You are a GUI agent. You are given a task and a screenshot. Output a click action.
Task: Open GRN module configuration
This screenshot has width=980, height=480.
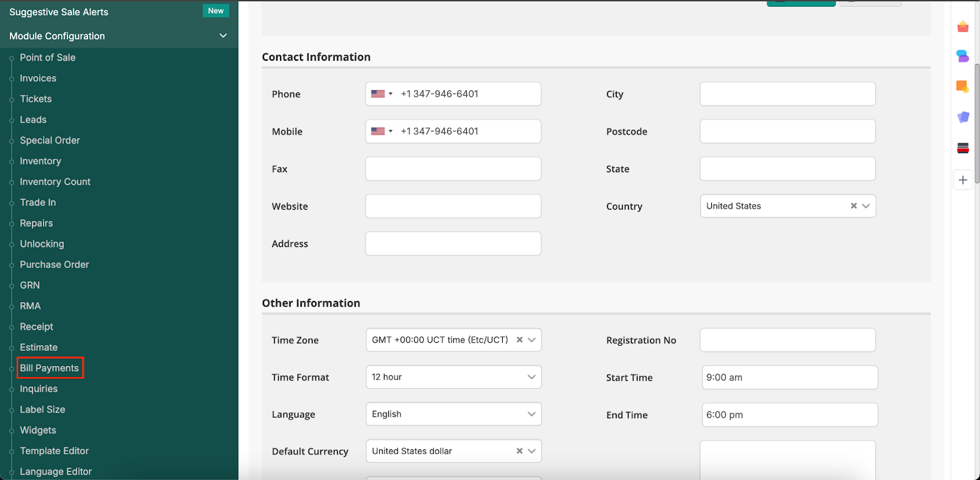[29, 286]
